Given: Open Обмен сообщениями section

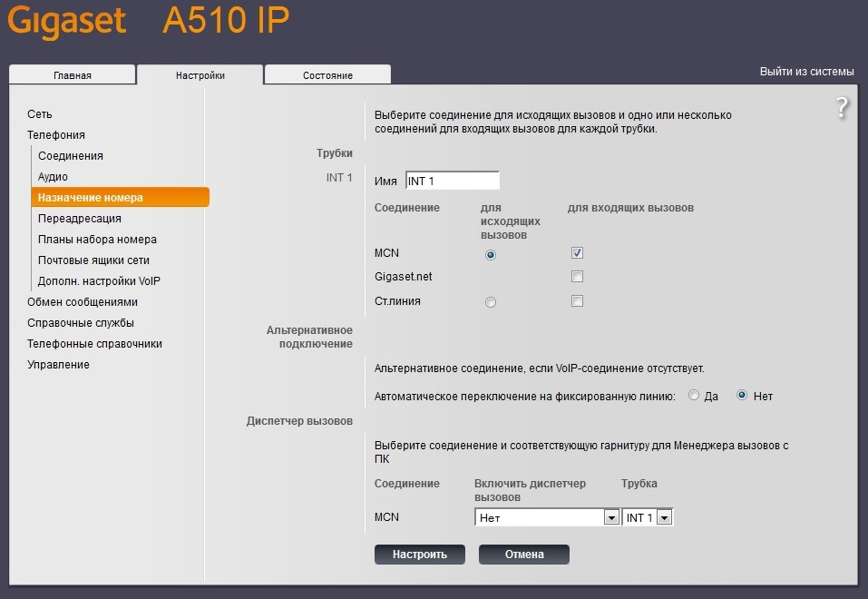Looking at the screenshot, I should [x=83, y=302].
